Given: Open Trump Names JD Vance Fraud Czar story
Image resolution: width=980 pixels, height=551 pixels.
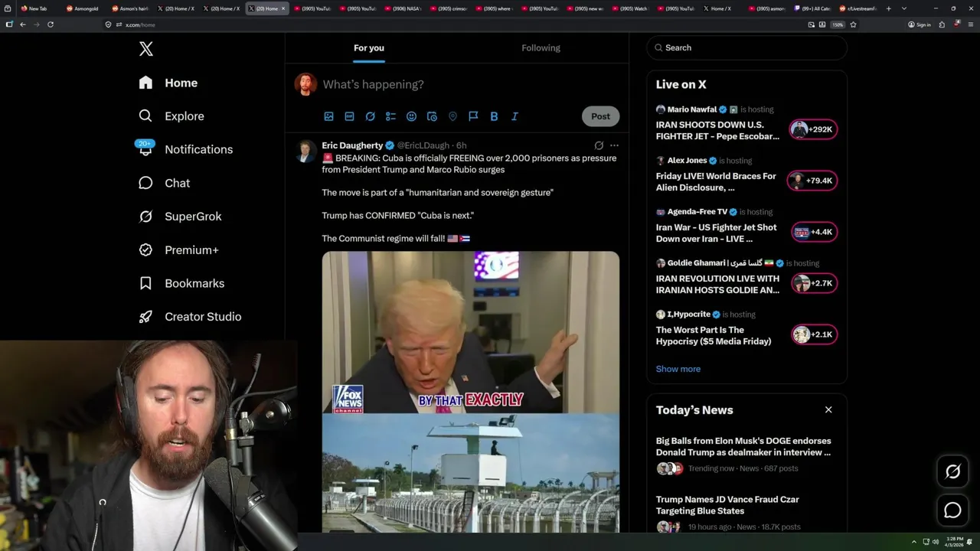Looking at the screenshot, I should point(727,505).
